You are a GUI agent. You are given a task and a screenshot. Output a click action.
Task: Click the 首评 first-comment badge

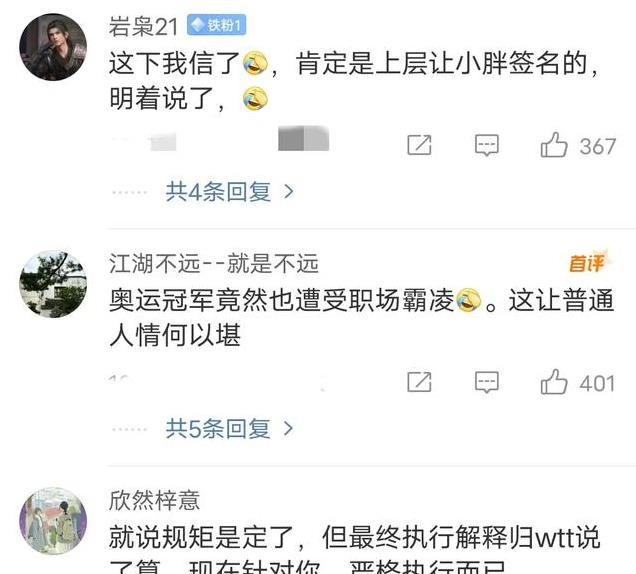tap(588, 263)
